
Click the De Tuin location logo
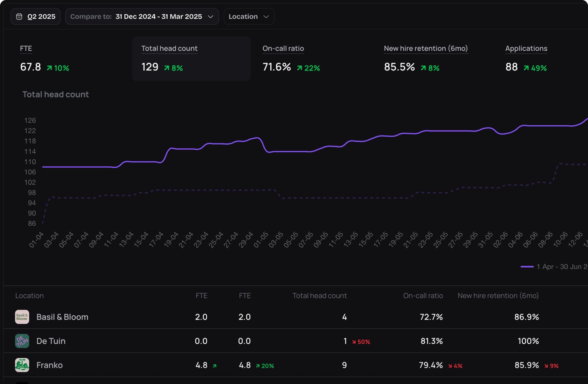tap(22, 341)
